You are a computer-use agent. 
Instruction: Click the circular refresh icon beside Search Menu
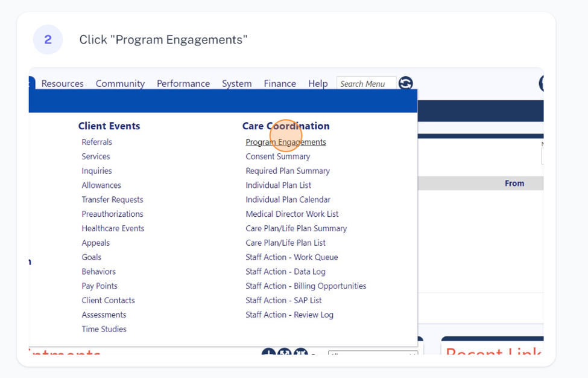(x=405, y=83)
